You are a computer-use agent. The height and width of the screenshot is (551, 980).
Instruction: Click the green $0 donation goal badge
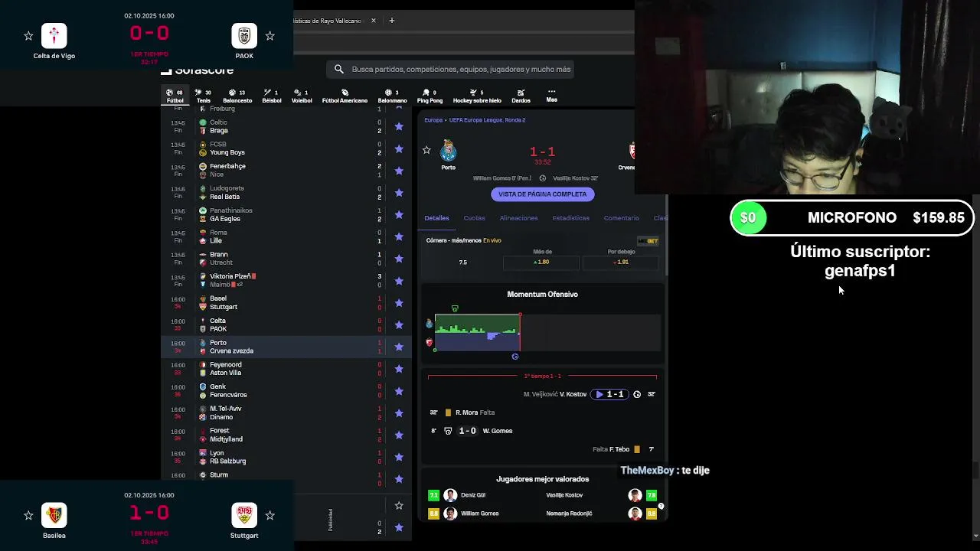pos(748,218)
